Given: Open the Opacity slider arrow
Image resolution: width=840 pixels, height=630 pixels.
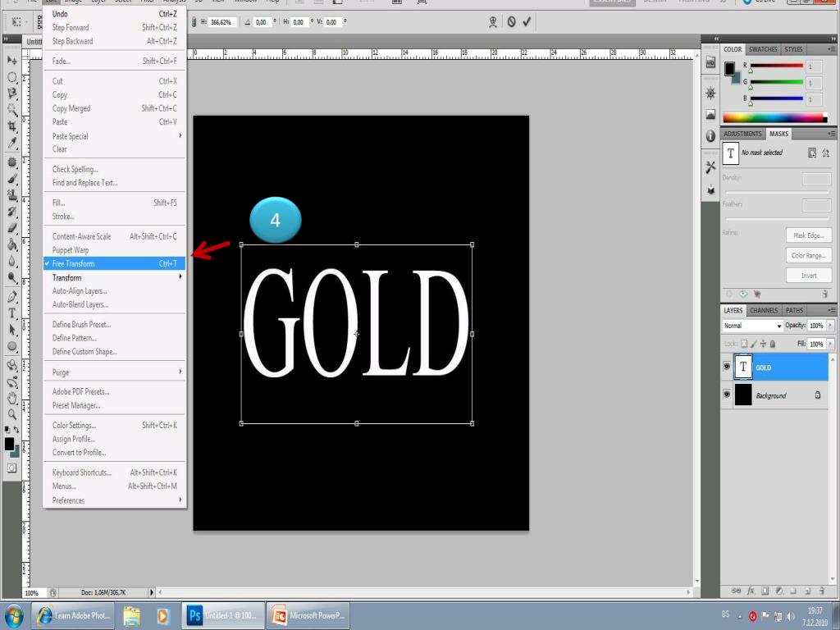Looking at the screenshot, I should point(830,326).
